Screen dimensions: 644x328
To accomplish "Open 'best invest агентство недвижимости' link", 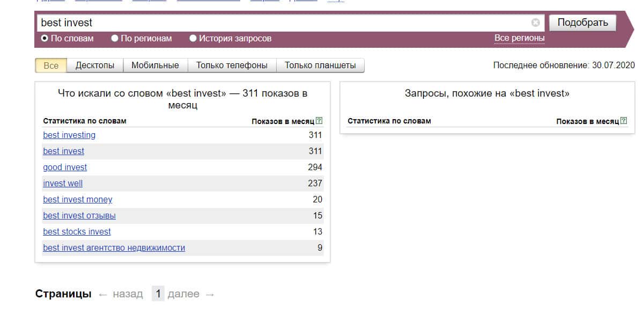I will 114,247.
